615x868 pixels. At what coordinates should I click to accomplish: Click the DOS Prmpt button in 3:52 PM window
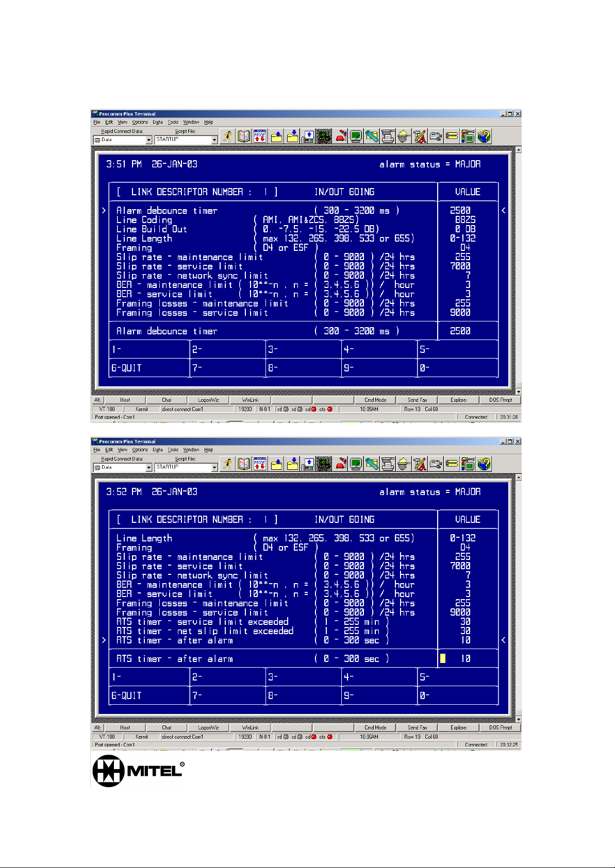coord(501,727)
